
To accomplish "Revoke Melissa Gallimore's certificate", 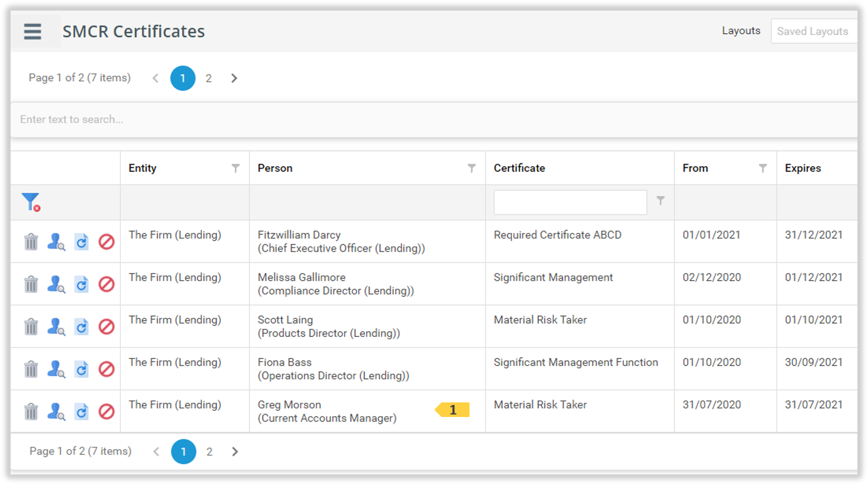I will point(106,284).
